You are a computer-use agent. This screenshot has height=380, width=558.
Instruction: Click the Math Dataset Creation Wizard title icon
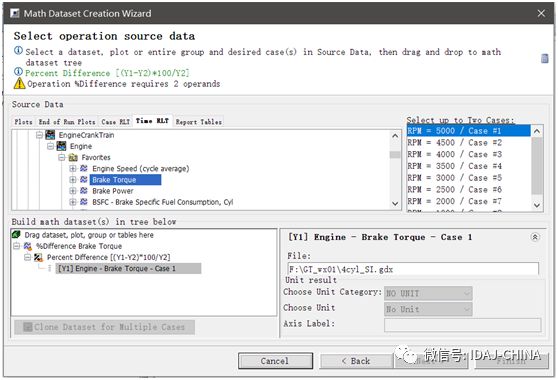15,14
